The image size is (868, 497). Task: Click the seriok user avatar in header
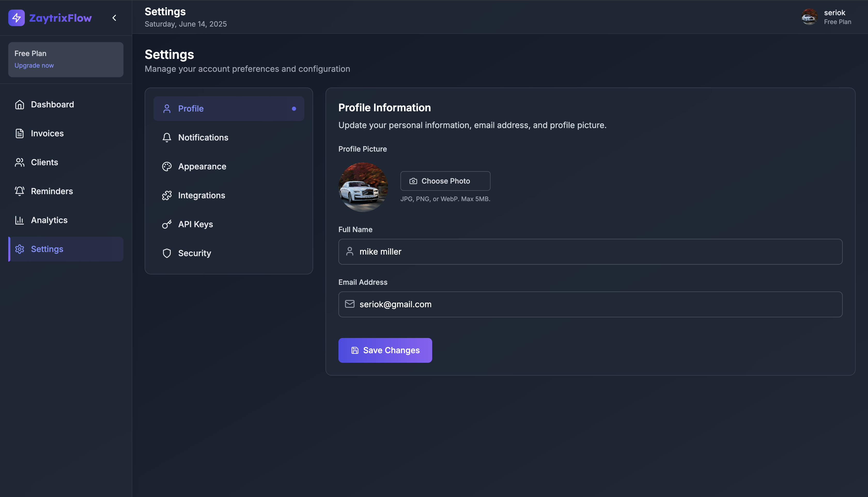click(809, 17)
